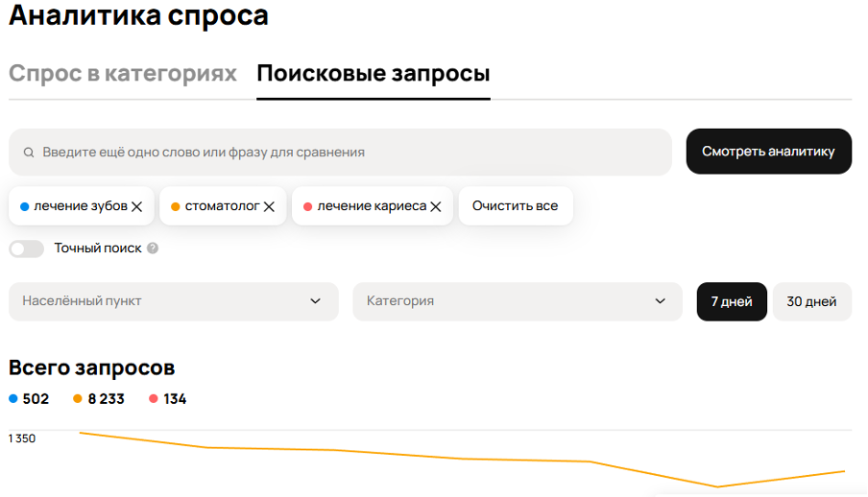Viewport: 868px width, 497px height.
Task: Click the help icon beside Точный поиск
Action: (x=153, y=248)
